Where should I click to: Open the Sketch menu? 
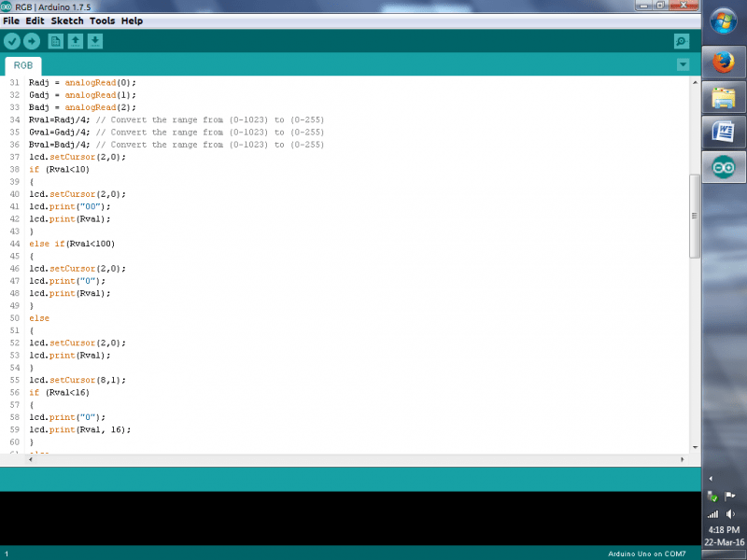(65, 21)
